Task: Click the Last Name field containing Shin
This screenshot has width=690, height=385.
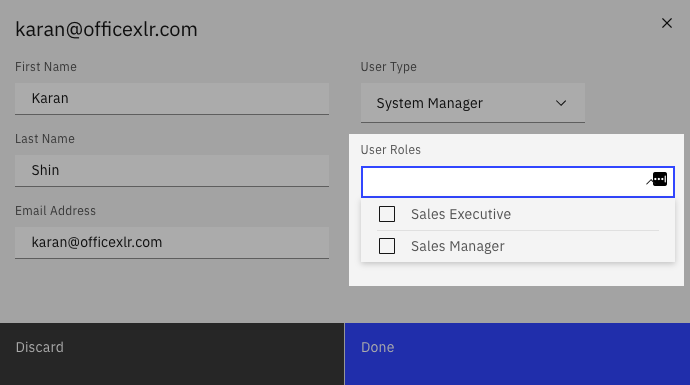Action: [172, 171]
